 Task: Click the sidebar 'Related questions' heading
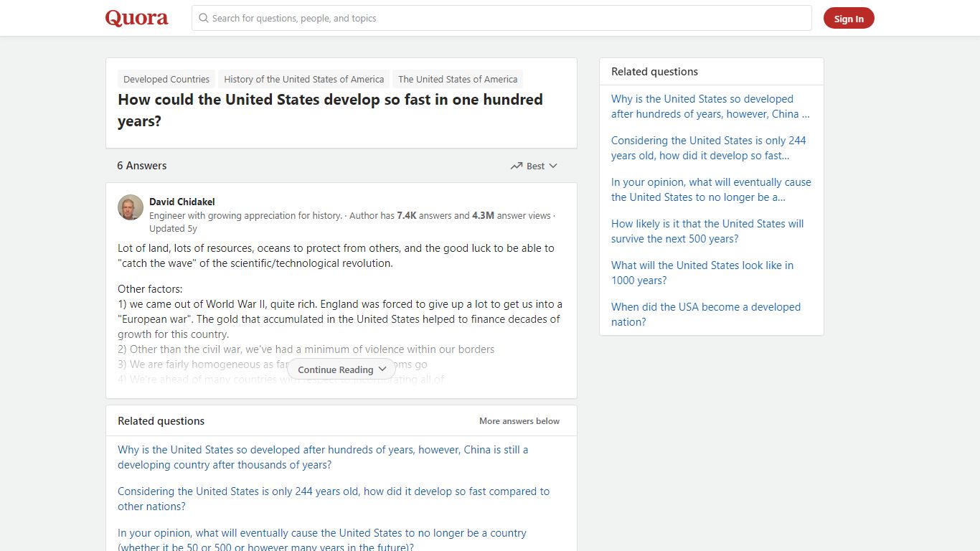[654, 72]
